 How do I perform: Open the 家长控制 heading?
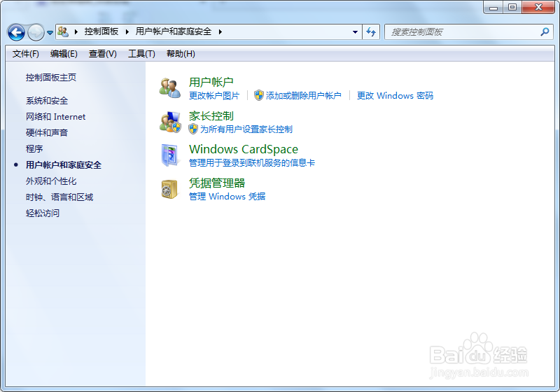point(211,116)
